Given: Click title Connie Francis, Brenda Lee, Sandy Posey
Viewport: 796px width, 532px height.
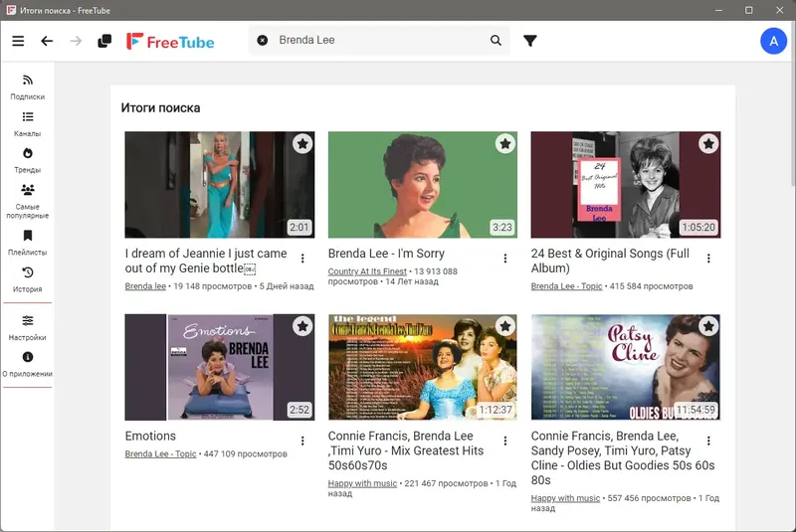Looking at the screenshot, I should 623,457.
